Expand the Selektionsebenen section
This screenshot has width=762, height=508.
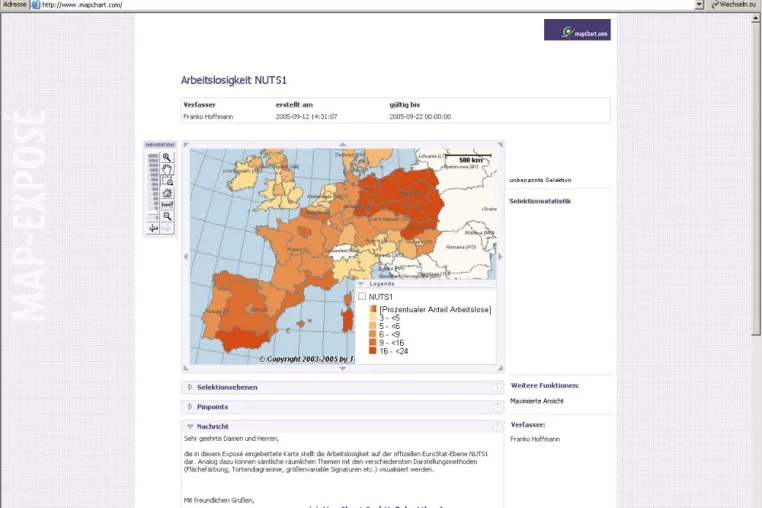(x=190, y=387)
